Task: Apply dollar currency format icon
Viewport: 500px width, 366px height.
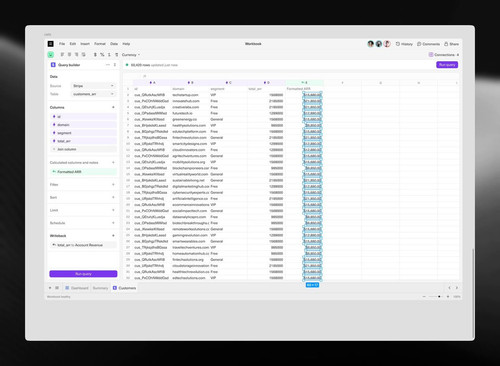Action: [x=95, y=55]
